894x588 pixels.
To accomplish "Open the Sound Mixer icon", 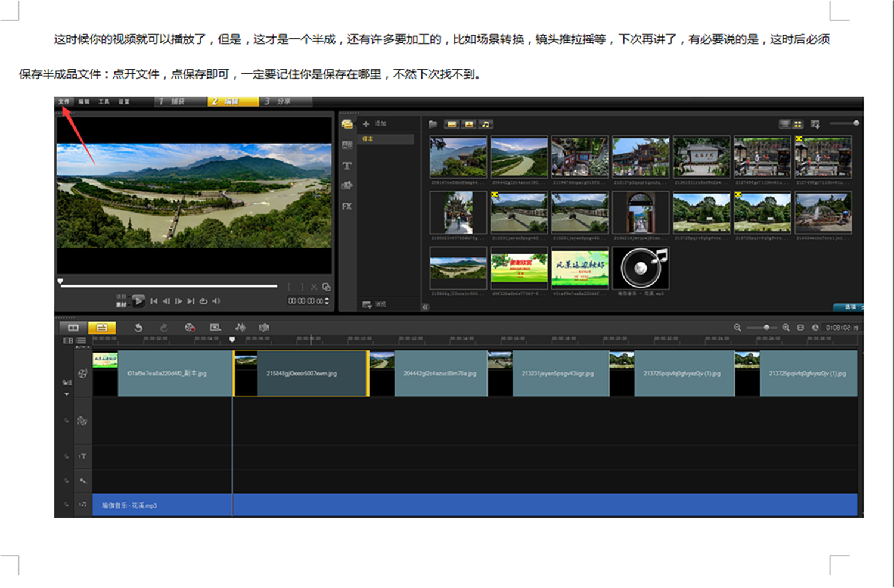I will [240, 327].
